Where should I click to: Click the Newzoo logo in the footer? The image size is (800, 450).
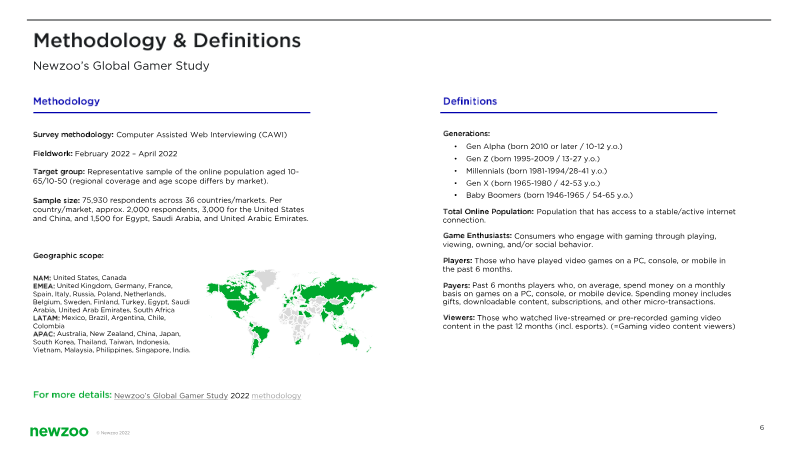(x=59, y=431)
